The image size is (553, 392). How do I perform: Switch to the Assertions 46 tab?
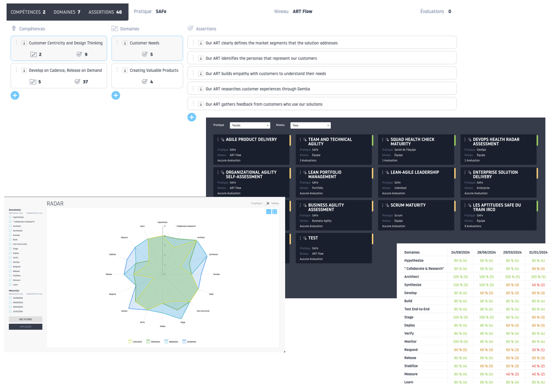pos(105,12)
